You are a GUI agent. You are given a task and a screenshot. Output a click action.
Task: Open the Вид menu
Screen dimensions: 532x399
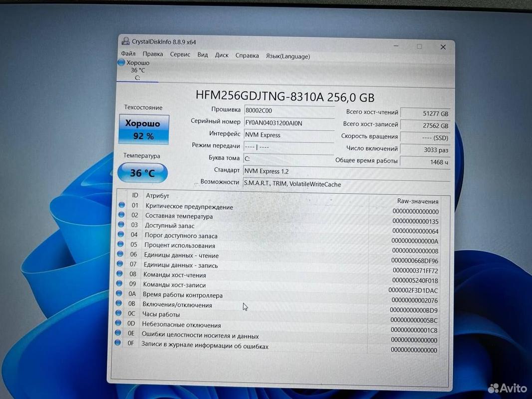click(x=203, y=54)
